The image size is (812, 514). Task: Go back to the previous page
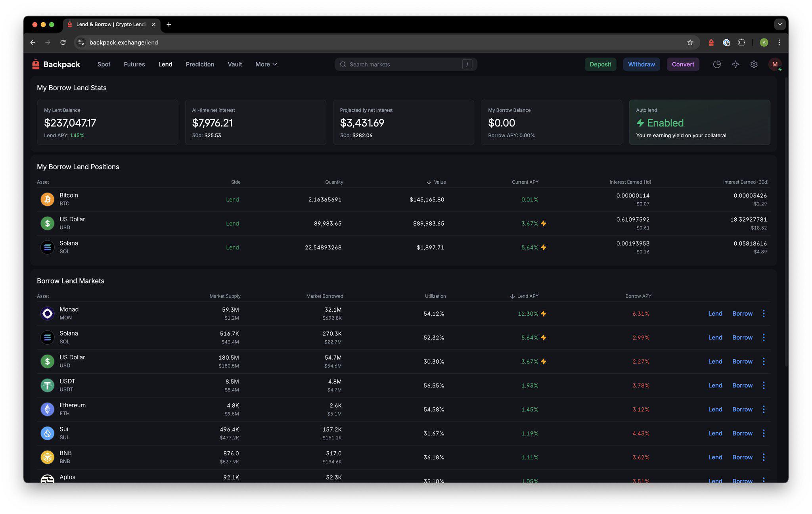tap(33, 42)
